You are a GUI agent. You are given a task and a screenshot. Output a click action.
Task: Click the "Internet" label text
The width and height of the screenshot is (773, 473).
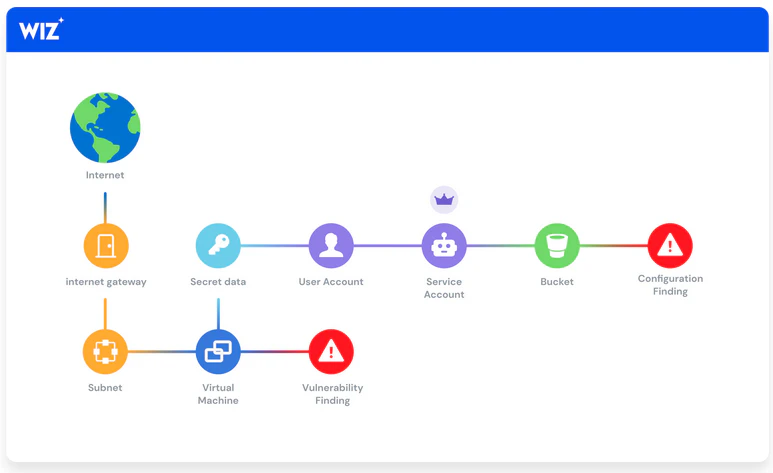[x=105, y=175]
